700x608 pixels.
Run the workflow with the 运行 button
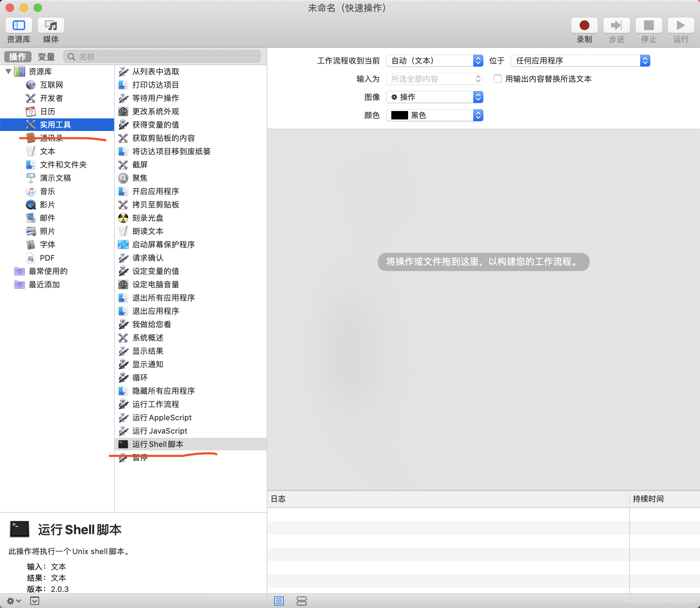coord(681,26)
